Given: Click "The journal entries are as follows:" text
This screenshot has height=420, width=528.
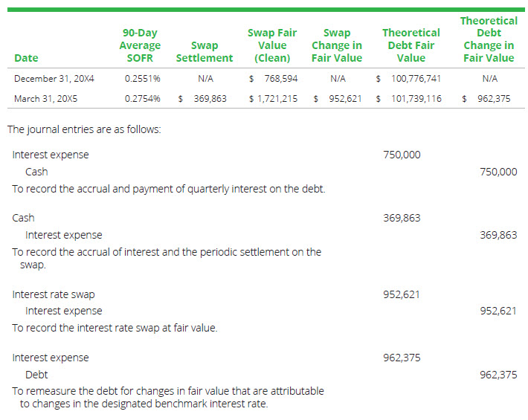Looking at the screenshot, I should click(84, 129).
